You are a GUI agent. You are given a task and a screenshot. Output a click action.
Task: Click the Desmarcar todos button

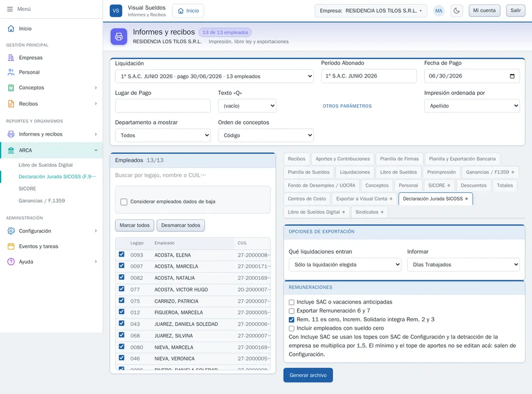pos(181,226)
